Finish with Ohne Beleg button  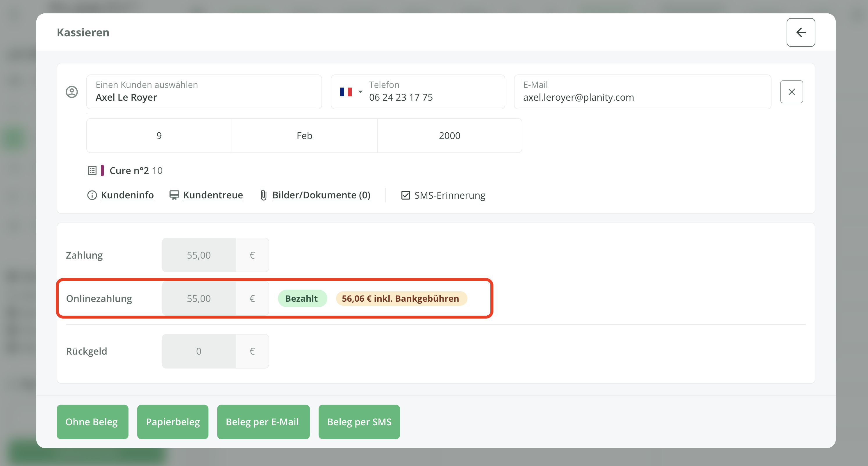point(92,422)
